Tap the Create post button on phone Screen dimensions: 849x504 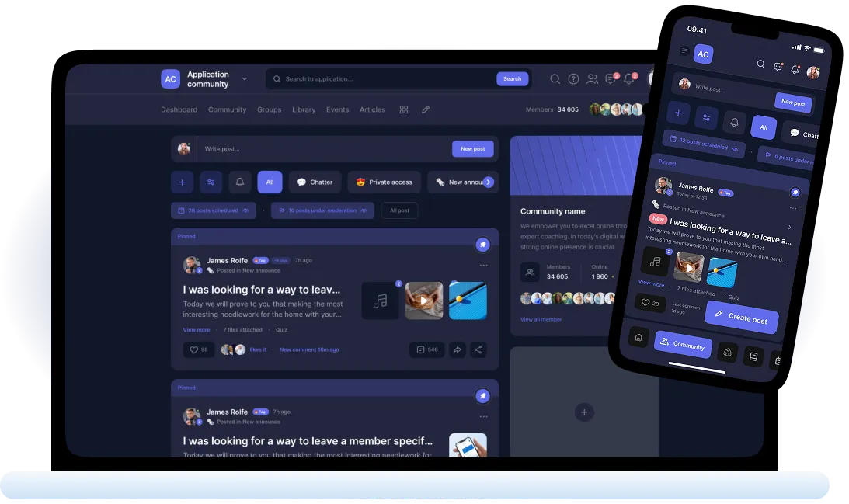pyautogui.click(x=741, y=318)
